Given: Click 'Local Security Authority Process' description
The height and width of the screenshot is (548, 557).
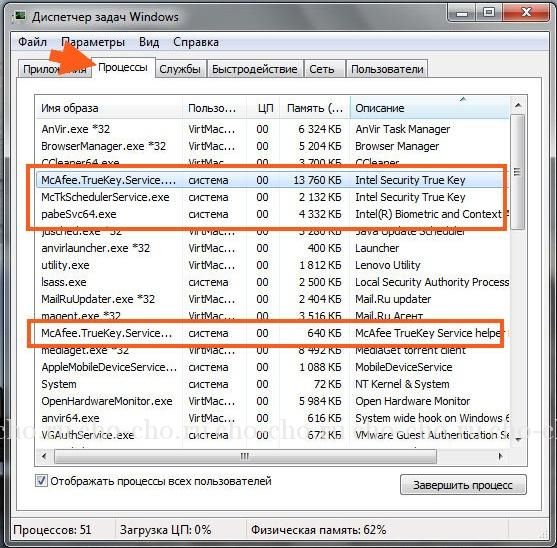Looking at the screenshot, I should pos(432,282).
